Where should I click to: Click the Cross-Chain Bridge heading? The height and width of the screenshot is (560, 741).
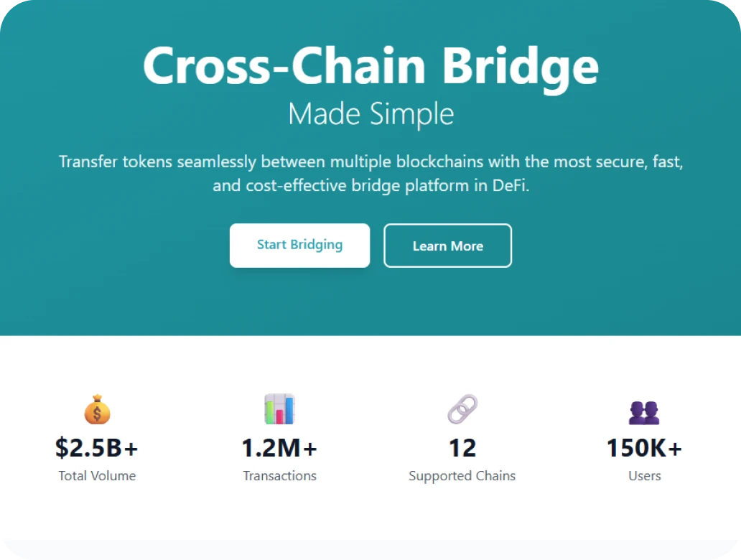(370, 65)
